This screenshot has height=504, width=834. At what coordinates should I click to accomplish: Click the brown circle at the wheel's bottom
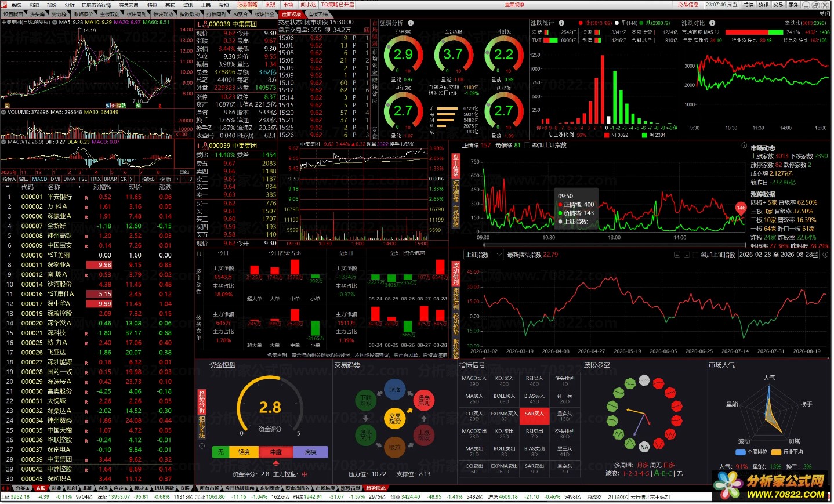pos(394,447)
